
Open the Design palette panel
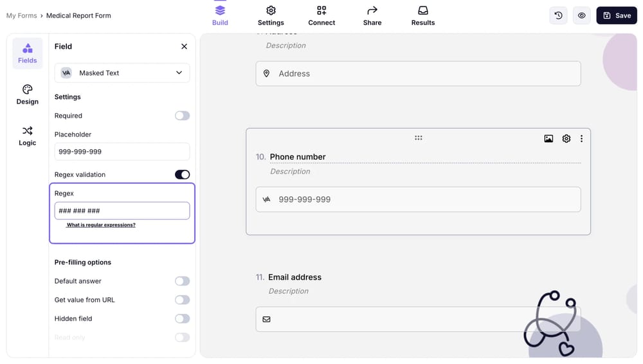tap(27, 95)
